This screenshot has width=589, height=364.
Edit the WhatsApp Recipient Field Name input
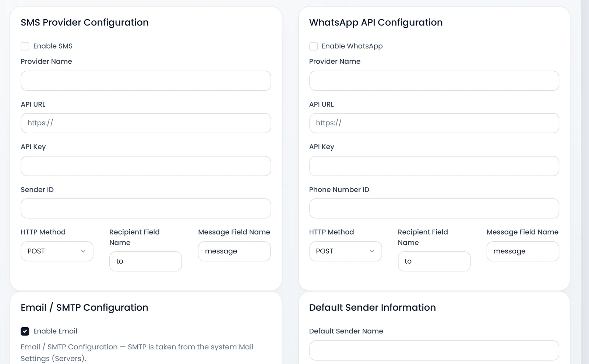(434, 261)
